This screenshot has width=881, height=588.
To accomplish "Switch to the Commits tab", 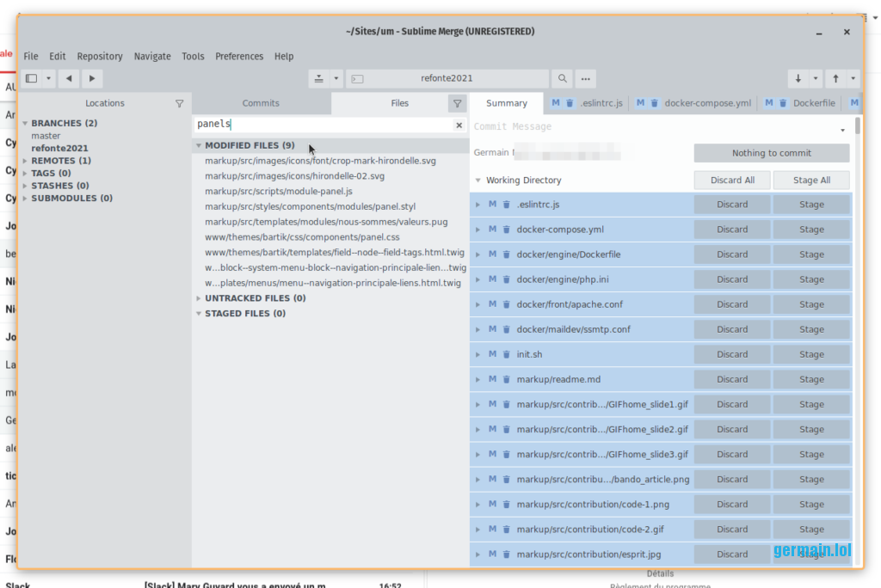I will pyautogui.click(x=261, y=103).
